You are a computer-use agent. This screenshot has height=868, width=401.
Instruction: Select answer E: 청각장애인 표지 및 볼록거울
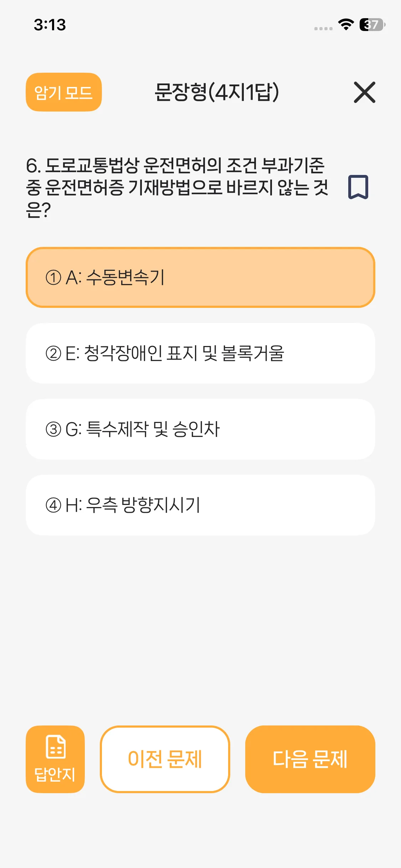200,353
